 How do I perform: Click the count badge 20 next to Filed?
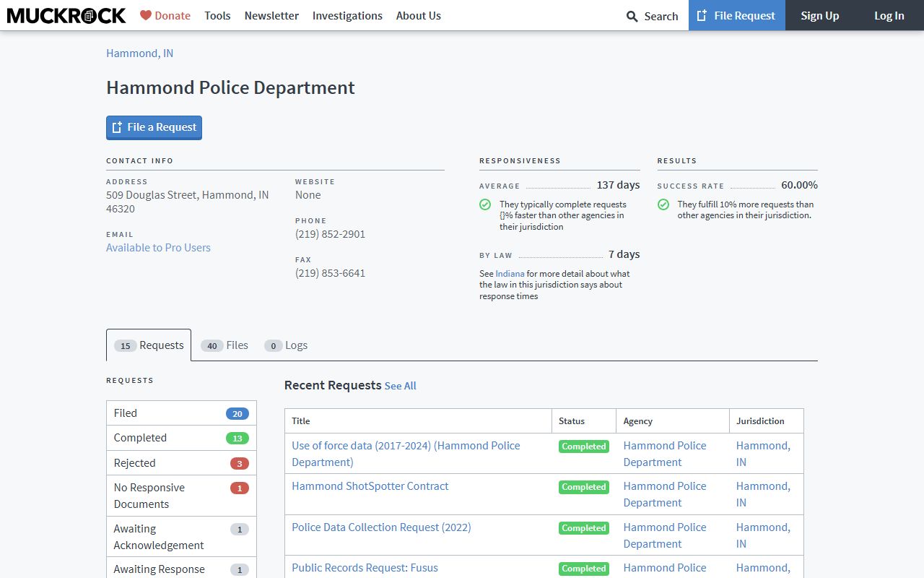click(237, 414)
